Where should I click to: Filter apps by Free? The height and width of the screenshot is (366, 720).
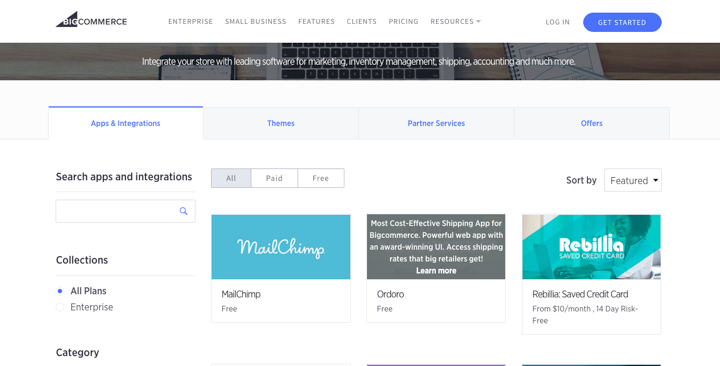pos(321,178)
